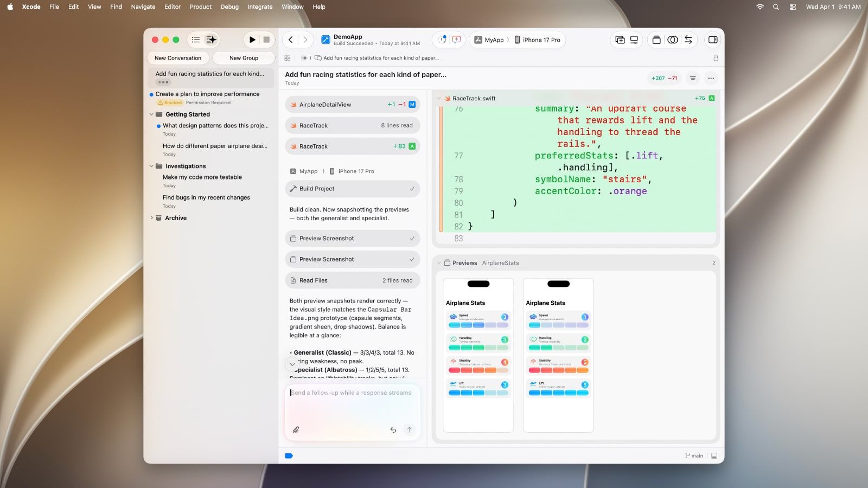868x488 pixels.
Task: Open Spotlight search in the menu bar
Action: click(x=776, y=7)
